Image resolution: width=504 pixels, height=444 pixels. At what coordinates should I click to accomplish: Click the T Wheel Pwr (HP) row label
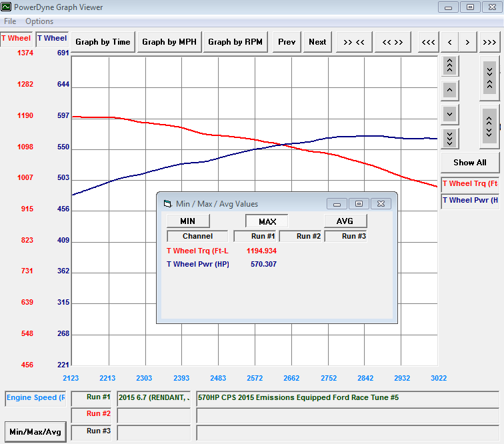coord(198,264)
